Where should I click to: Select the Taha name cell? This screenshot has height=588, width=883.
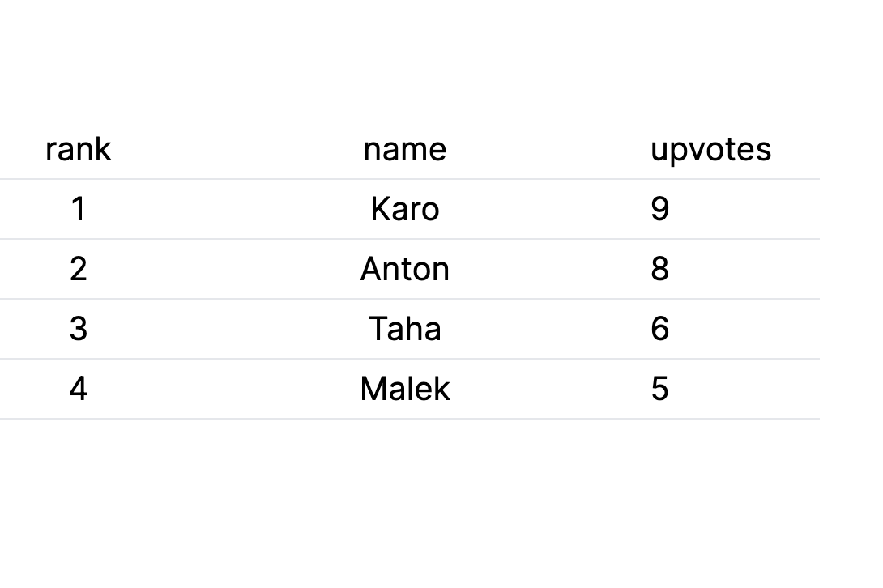[x=405, y=329]
